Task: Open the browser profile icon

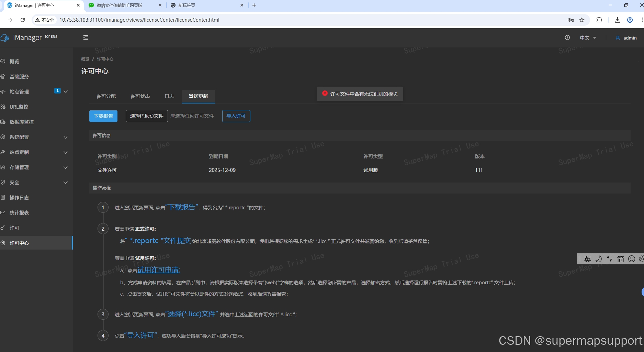Action: [630, 20]
